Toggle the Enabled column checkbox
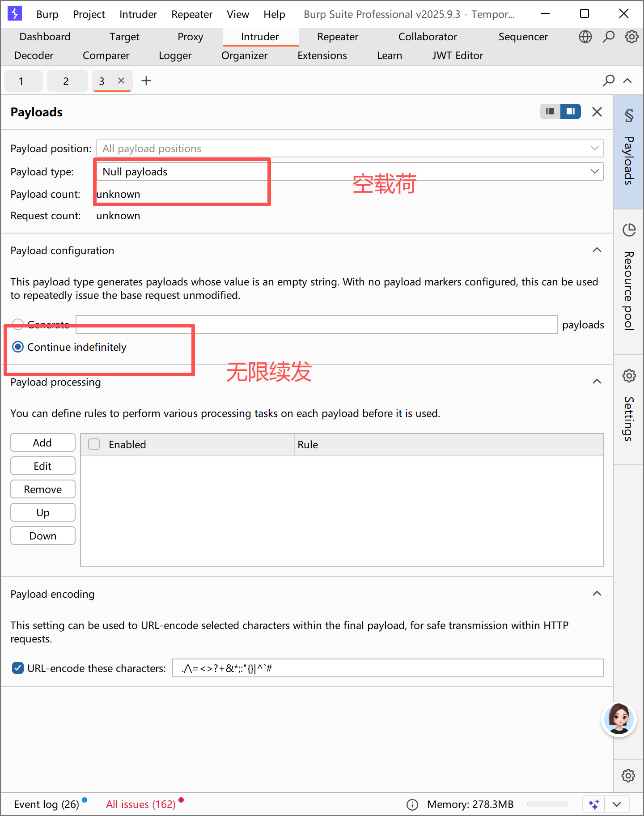The image size is (644, 816). (94, 444)
